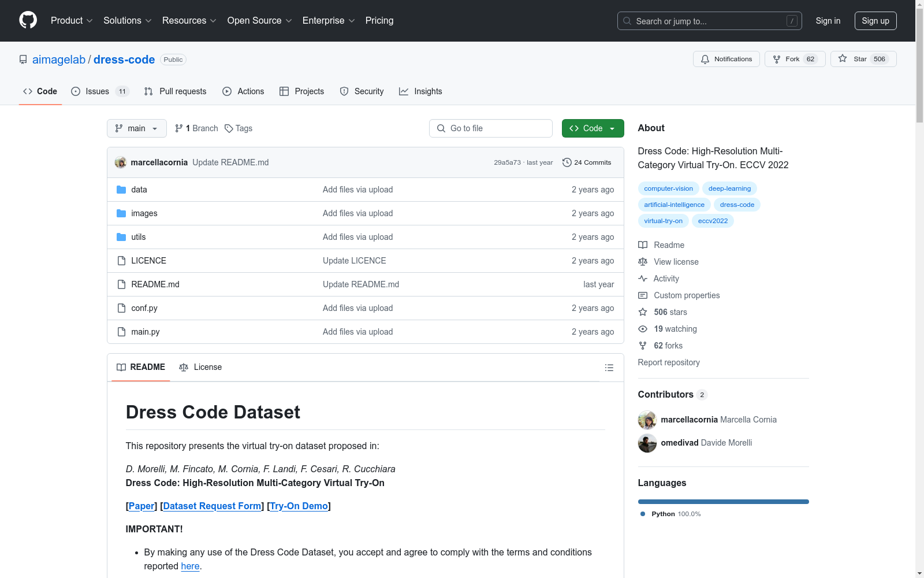Viewport: 924px width, 578px height.
Task: Open the main branch selector dropdown
Action: (x=137, y=128)
